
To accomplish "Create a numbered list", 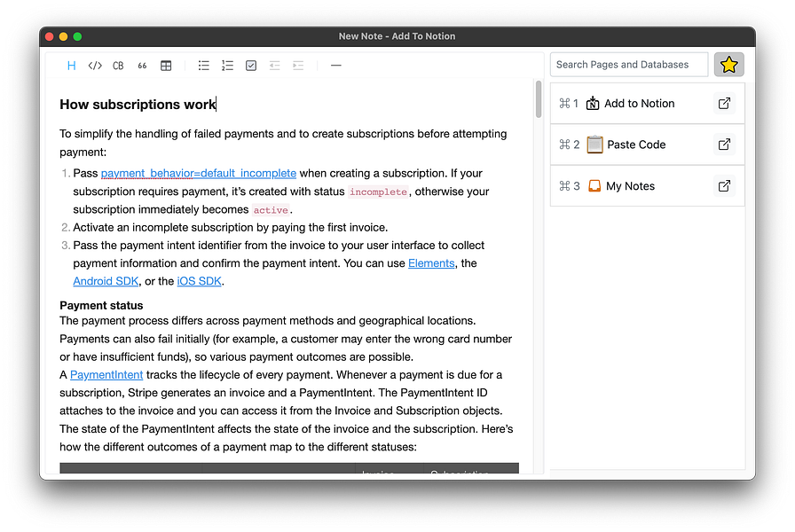I will (x=227, y=65).
